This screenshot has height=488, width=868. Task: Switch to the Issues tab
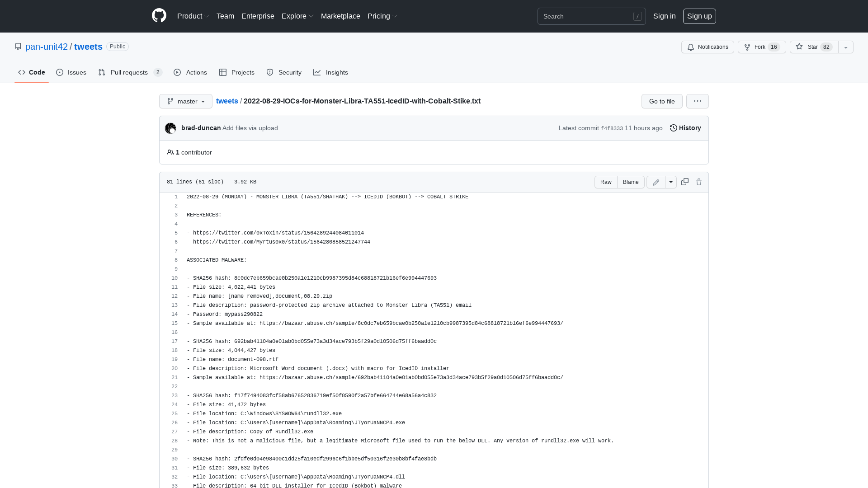click(x=71, y=72)
